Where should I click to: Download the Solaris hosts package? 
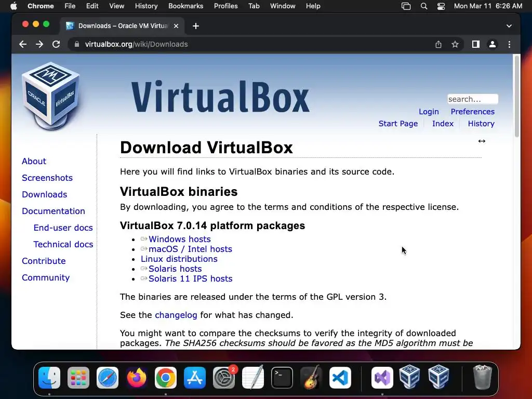(175, 269)
